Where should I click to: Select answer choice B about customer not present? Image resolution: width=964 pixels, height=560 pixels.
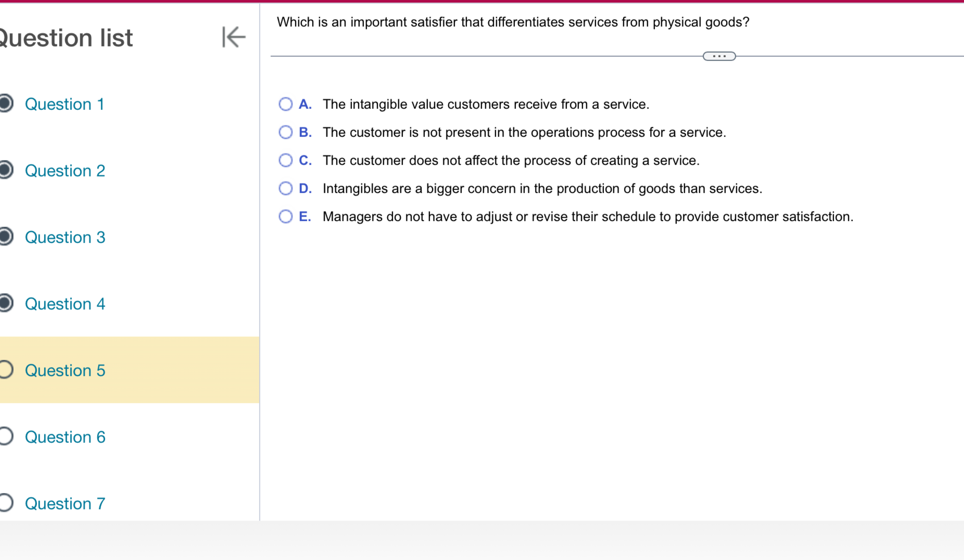click(x=285, y=132)
